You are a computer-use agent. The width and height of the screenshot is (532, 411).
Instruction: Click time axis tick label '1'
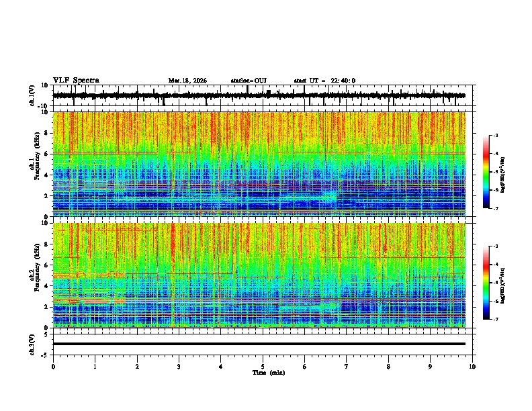click(95, 367)
